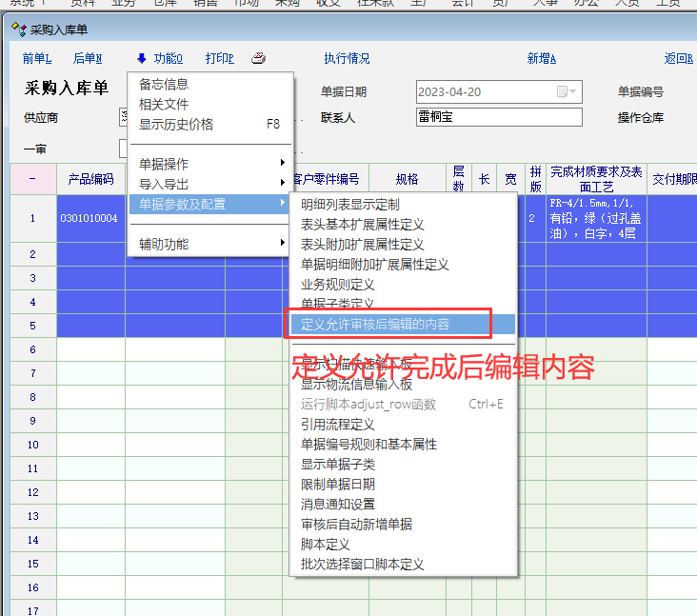Screen dimensions: 697x616
Task: Choose 单据编号规则和基本属性 option
Action: coord(368,445)
